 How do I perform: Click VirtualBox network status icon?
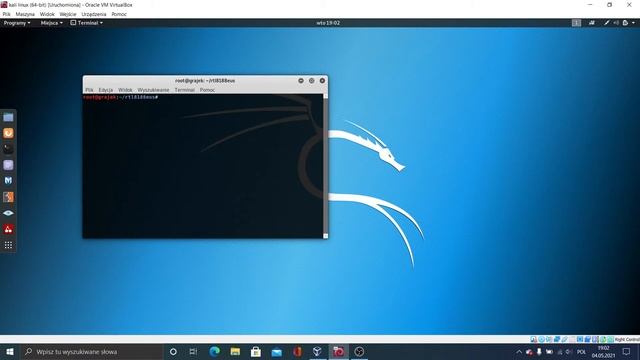pyautogui.click(x=557, y=339)
